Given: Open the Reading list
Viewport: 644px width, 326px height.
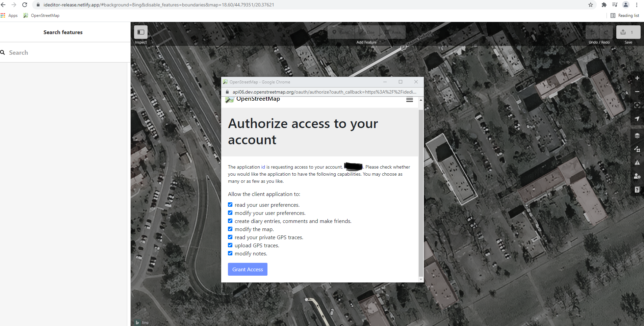Looking at the screenshot, I should [x=625, y=16].
